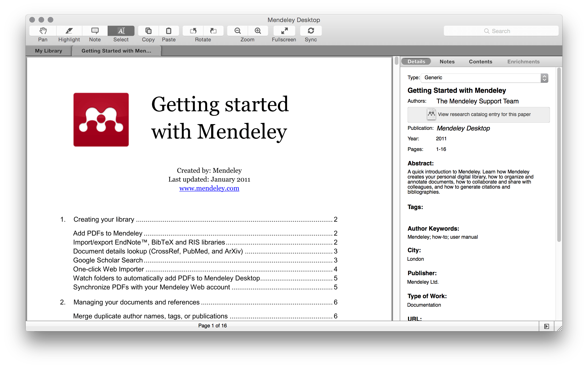Rotate the page clockwise
The width and height of the screenshot is (588, 368).
point(213,31)
